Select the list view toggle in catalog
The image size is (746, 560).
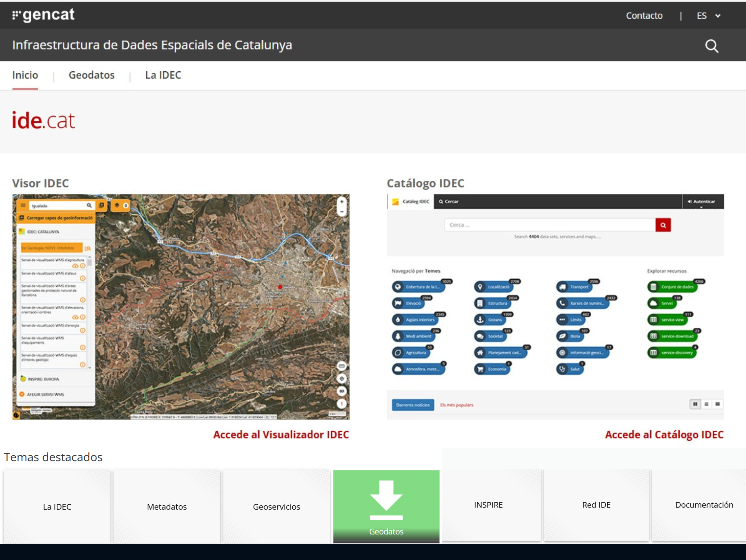point(706,404)
